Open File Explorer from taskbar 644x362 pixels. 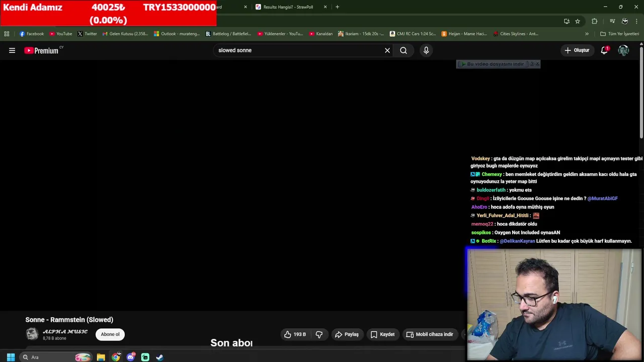click(101, 357)
